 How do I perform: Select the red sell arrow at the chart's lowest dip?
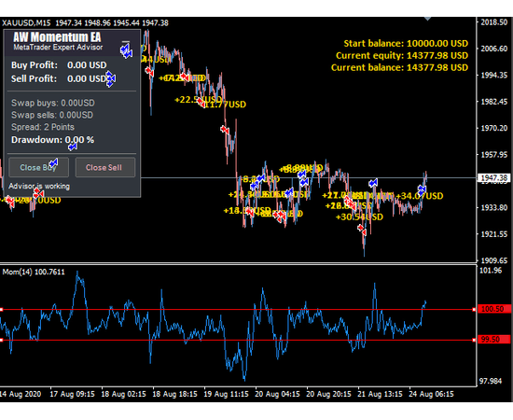(362, 230)
